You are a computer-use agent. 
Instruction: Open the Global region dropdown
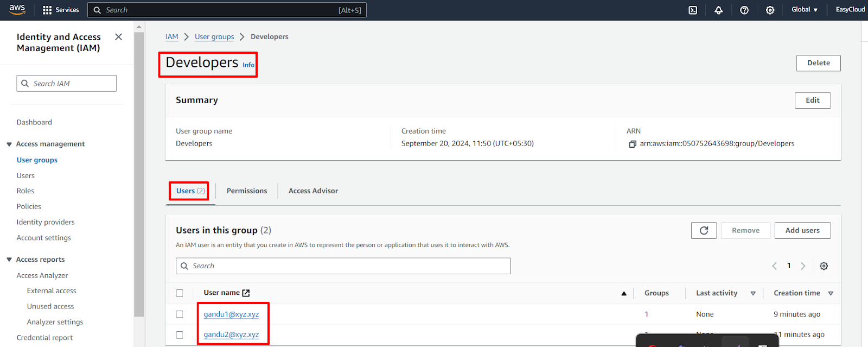[x=805, y=10]
